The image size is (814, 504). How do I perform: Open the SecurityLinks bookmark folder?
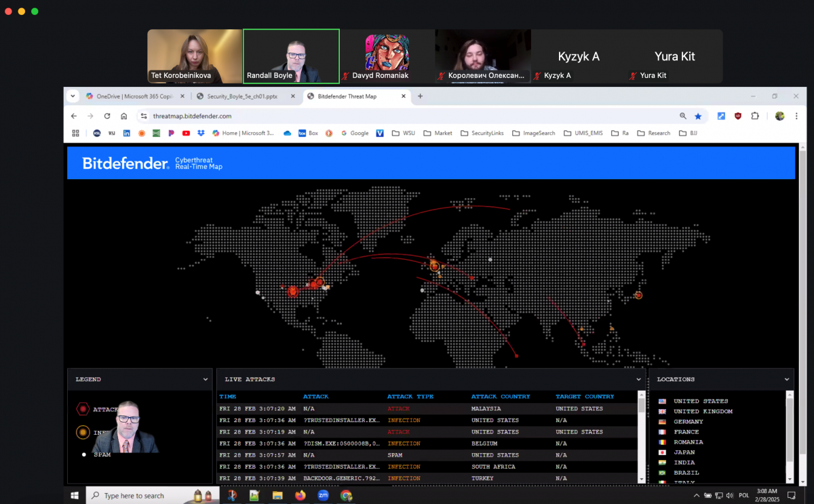point(482,134)
